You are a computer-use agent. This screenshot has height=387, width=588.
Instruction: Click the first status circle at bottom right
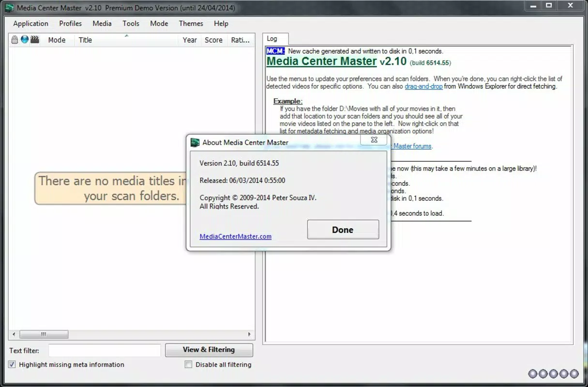(533, 373)
